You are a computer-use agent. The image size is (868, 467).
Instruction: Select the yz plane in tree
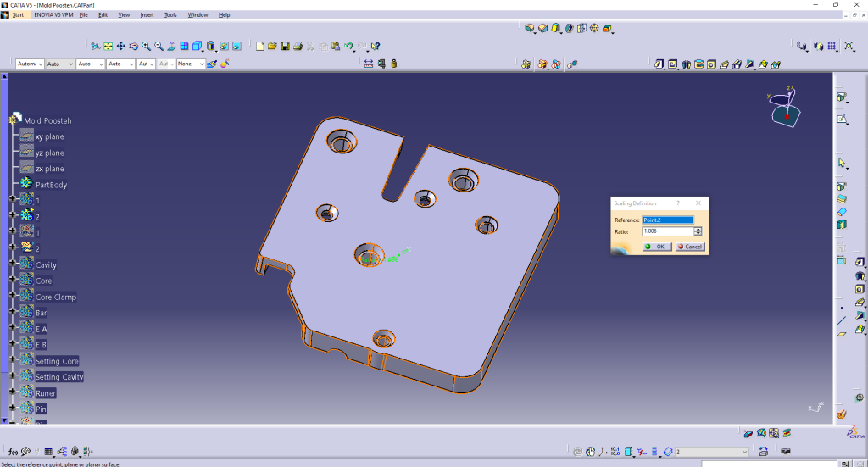coord(50,153)
